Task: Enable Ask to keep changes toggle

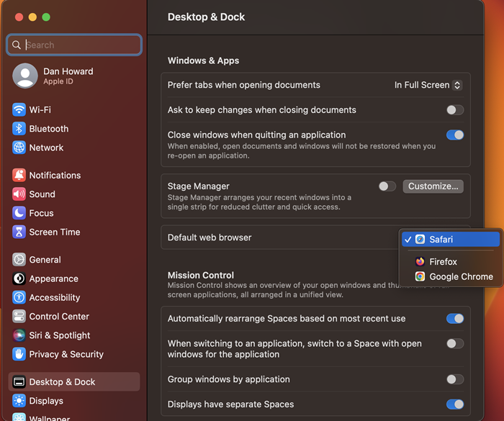Action: pos(455,110)
